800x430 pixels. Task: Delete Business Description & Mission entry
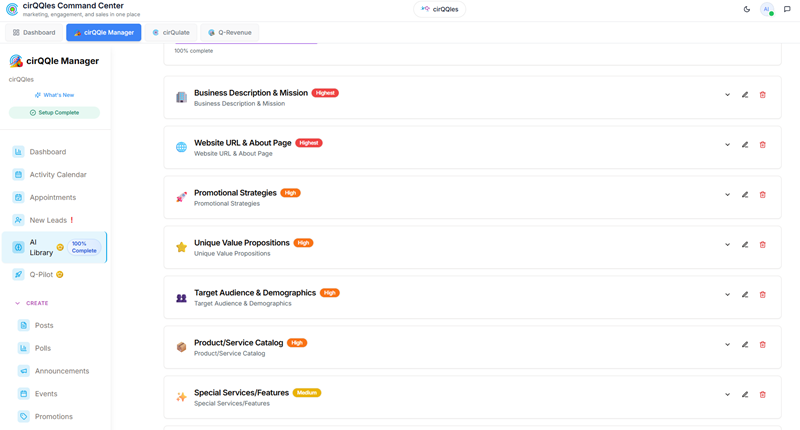point(763,95)
